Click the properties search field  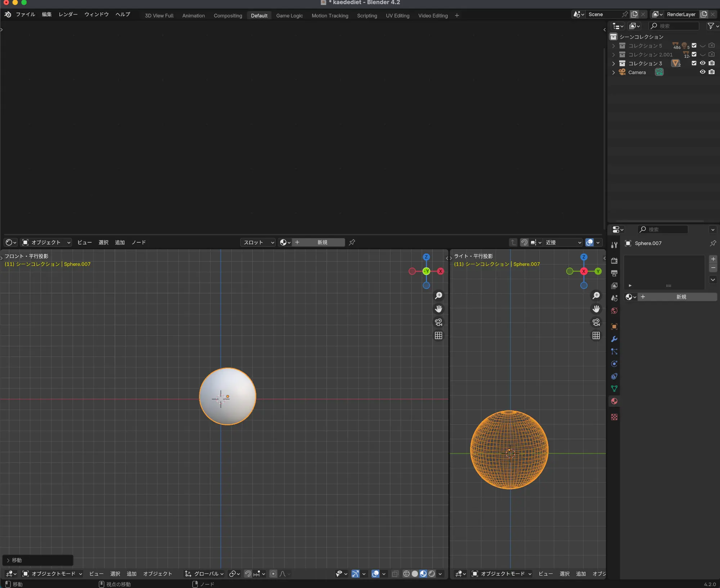click(663, 229)
